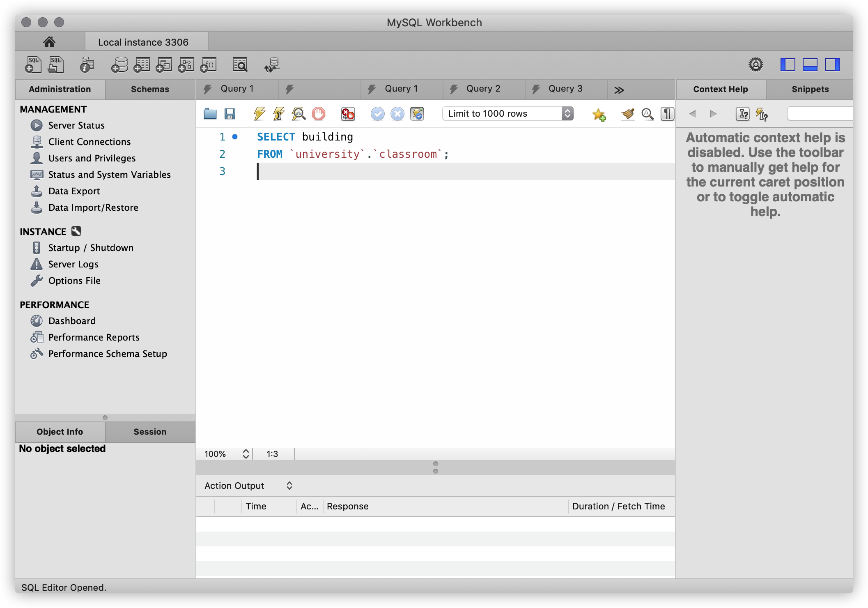Rollback transaction X icon
The height and width of the screenshot is (608, 868).
(397, 114)
